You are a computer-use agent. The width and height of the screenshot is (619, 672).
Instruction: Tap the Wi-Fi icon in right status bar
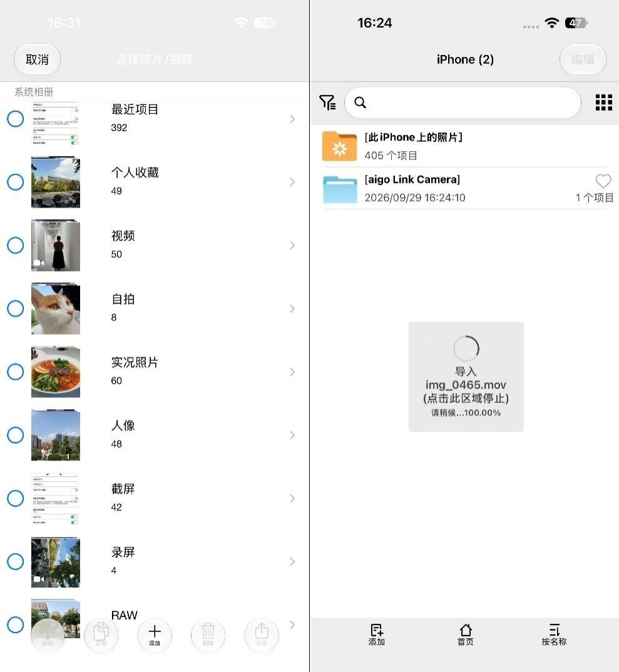(551, 23)
